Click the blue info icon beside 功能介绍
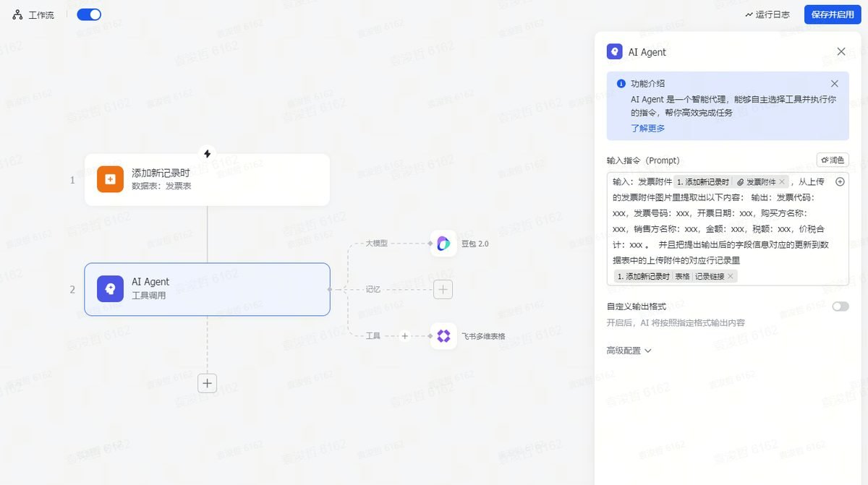Viewport: 868px width, 485px height. pyautogui.click(x=621, y=84)
